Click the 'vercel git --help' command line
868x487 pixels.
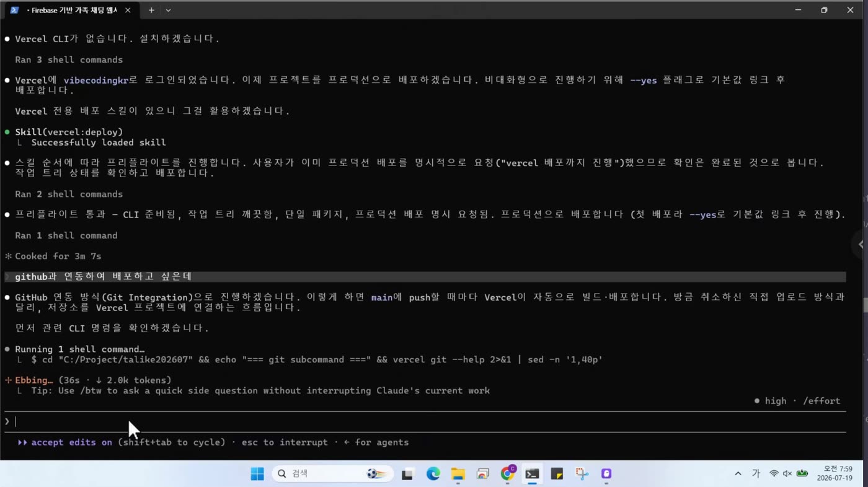pyautogui.click(x=317, y=360)
